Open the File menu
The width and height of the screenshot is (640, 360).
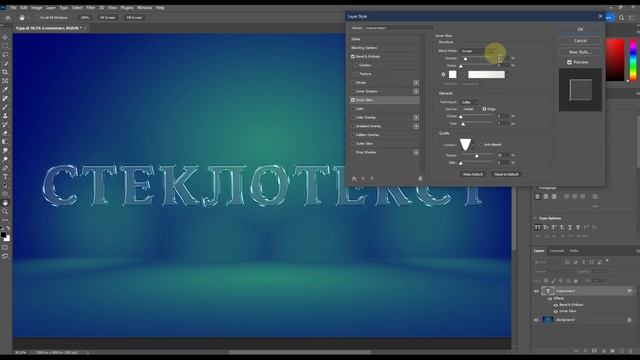click(x=13, y=8)
